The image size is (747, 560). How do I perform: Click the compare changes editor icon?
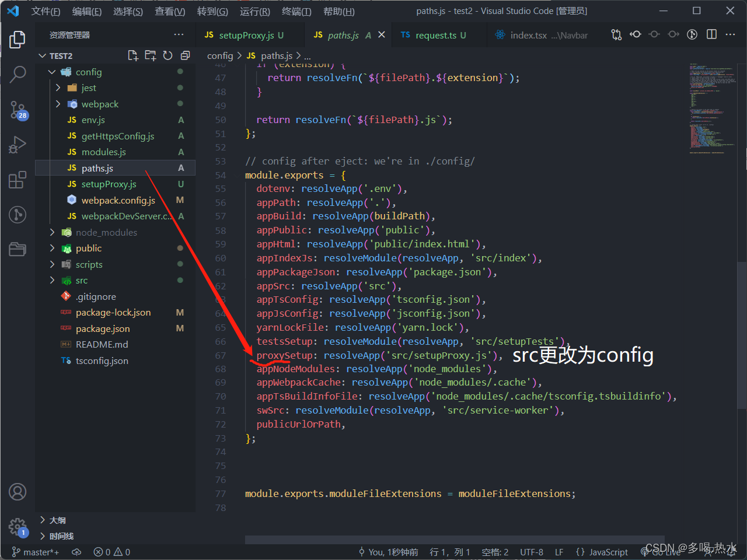616,35
